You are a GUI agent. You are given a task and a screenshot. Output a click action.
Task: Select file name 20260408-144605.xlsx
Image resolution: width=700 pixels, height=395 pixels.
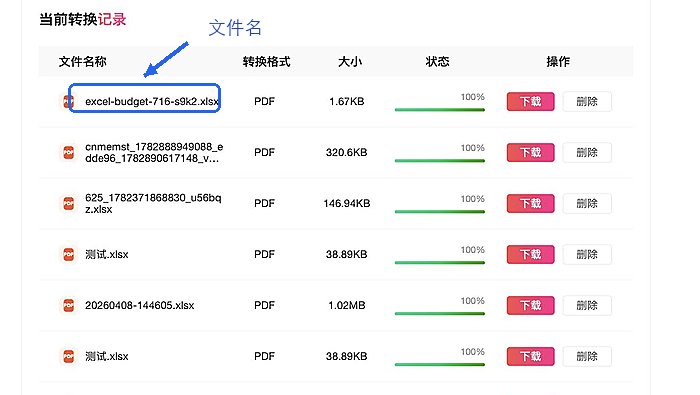[140, 305]
